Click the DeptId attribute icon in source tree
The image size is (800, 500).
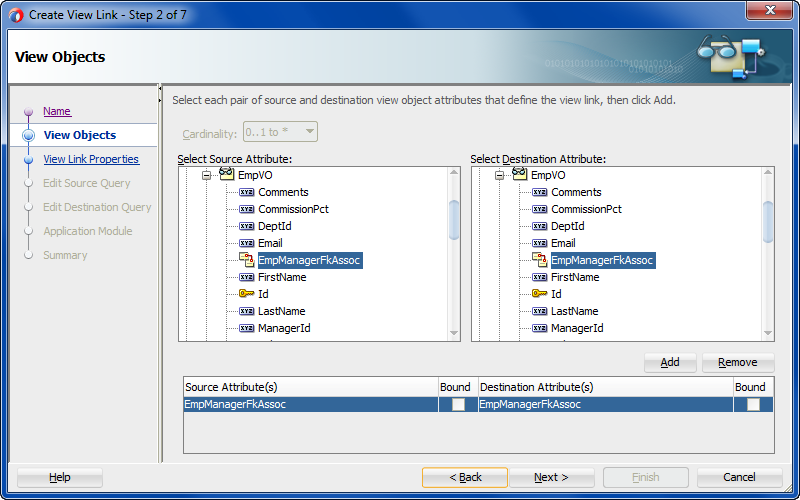click(x=246, y=226)
